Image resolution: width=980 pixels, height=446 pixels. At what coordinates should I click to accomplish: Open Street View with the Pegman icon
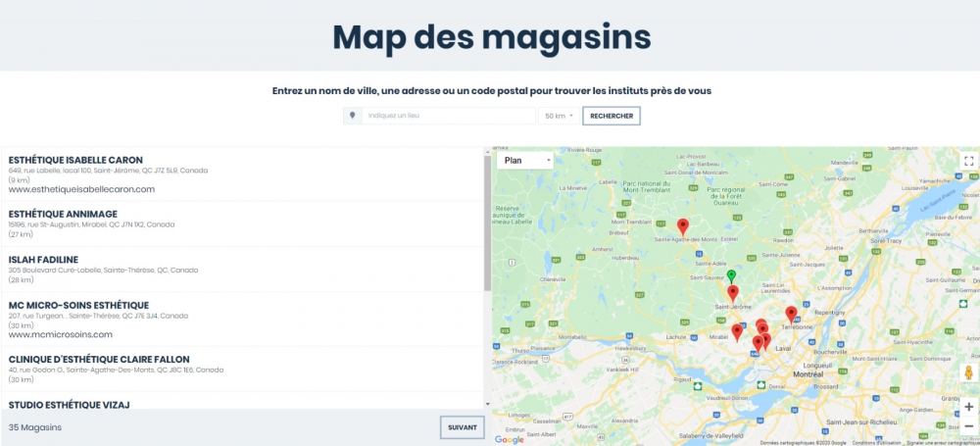(x=968, y=372)
